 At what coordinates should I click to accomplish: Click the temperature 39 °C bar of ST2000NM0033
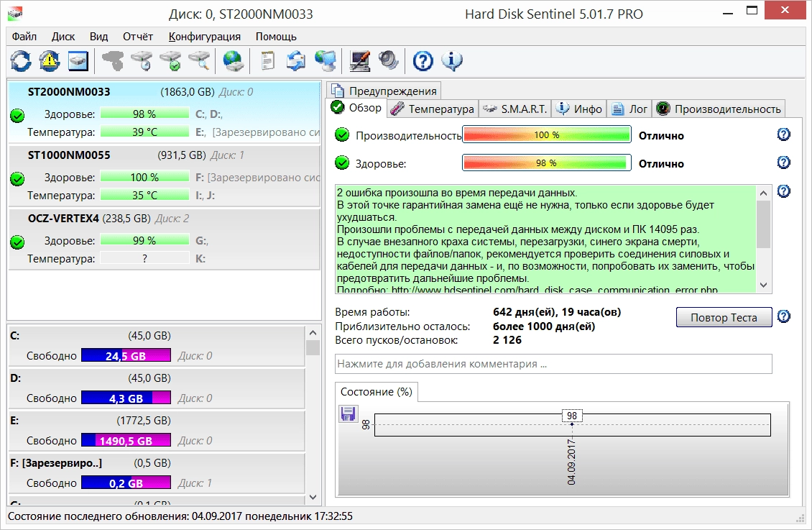click(144, 132)
